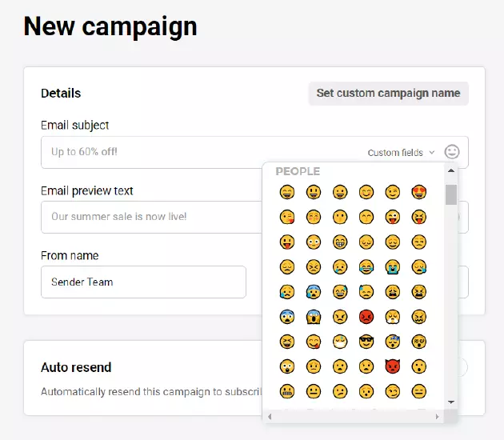The height and width of the screenshot is (440, 504).
Task: Click the emoji picker smiley icon
Action: 452,151
